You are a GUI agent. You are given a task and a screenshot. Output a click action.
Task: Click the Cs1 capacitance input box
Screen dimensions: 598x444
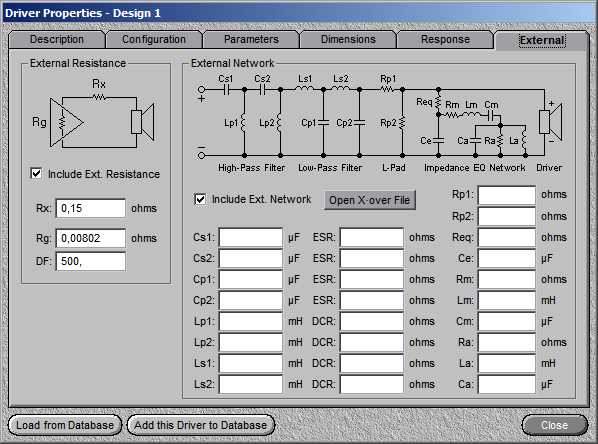[251, 238]
